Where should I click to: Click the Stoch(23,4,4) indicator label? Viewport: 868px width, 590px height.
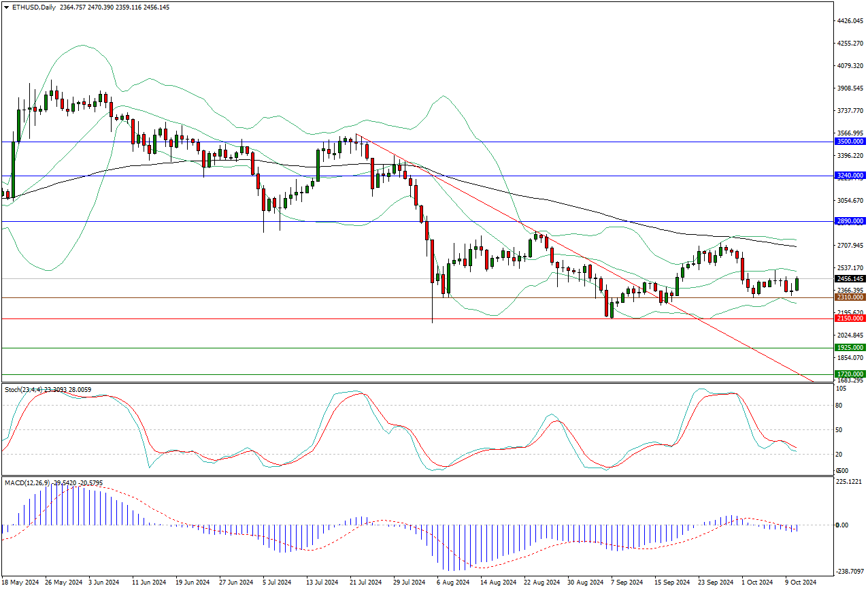[x=23, y=390]
